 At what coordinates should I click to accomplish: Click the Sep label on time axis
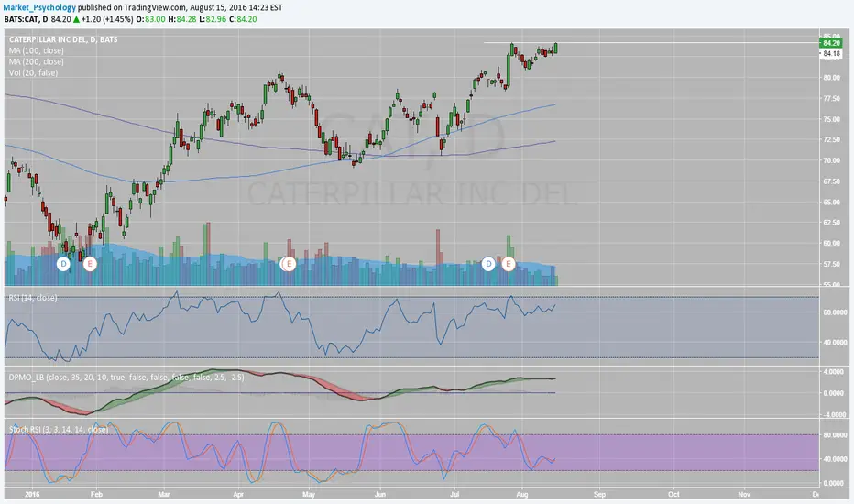599,495
